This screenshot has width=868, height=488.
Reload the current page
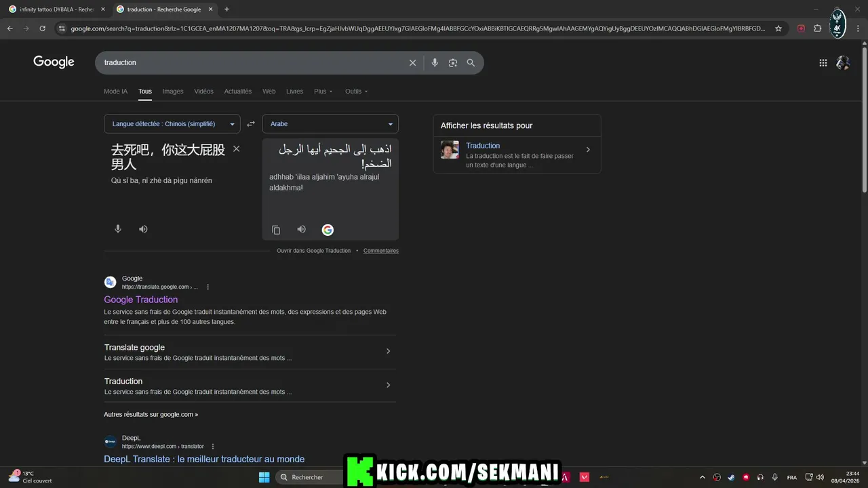pos(42,28)
